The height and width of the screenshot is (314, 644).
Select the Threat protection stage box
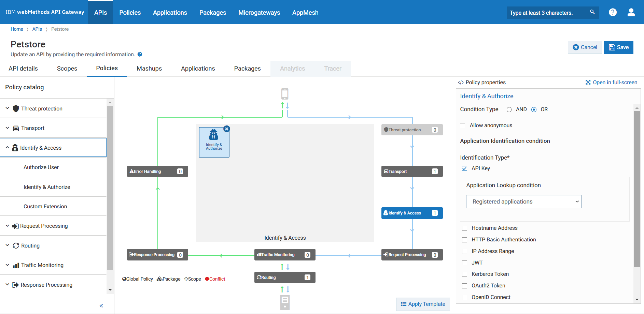(x=412, y=130)
